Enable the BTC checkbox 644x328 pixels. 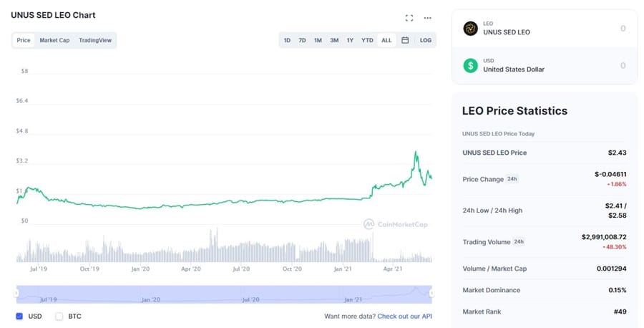(59, 316)
